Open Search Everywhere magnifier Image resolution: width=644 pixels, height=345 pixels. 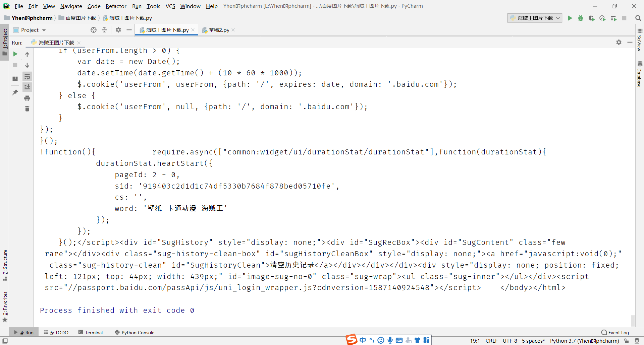pos(638,18)
